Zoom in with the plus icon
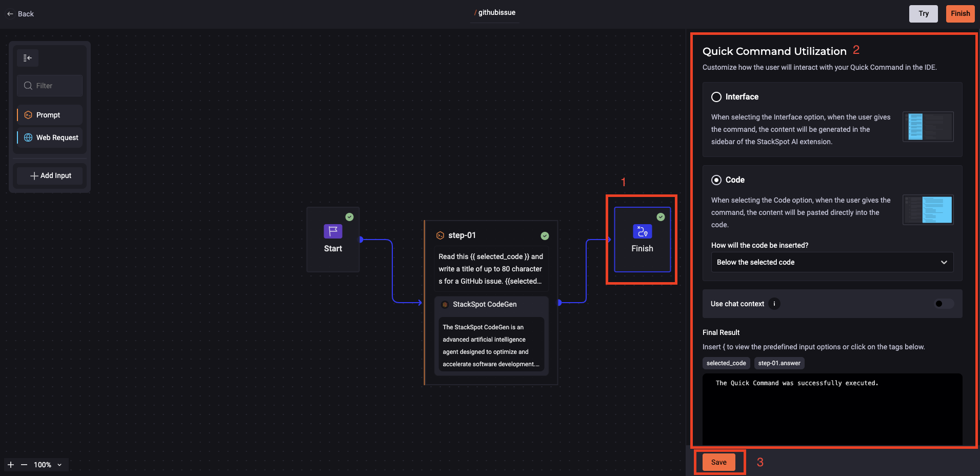 pos(11,465)
